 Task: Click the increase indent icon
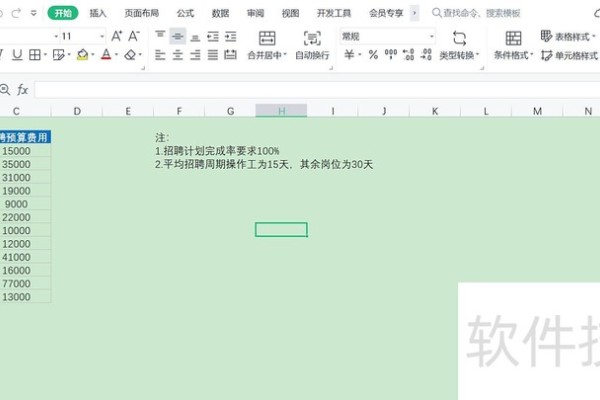230,37
